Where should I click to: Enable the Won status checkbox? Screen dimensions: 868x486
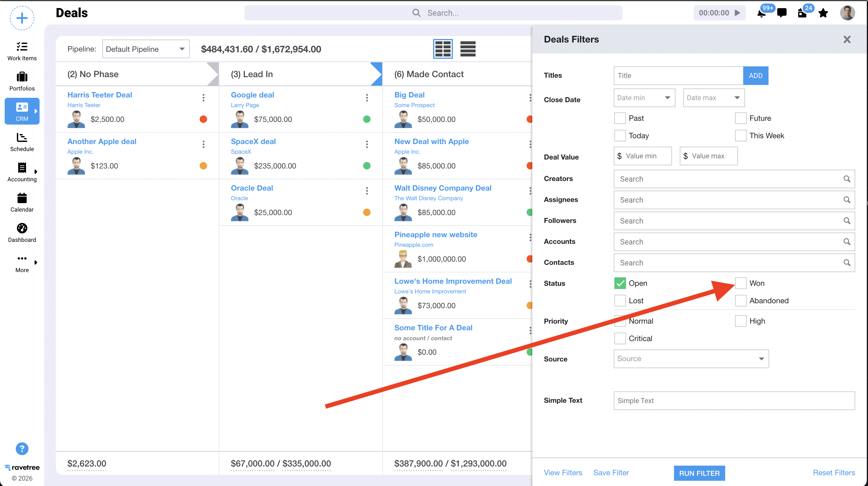click(740, 283)
